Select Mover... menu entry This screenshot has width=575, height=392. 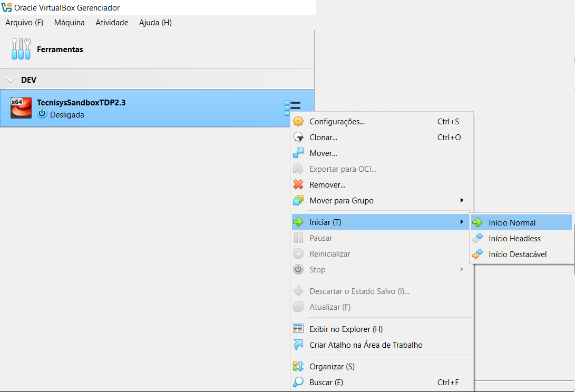(x=381, y=153)
